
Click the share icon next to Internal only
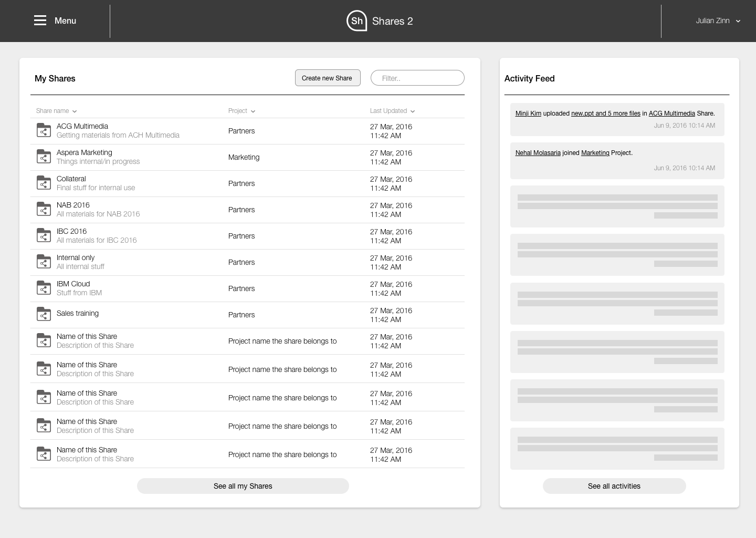(44, 262)
